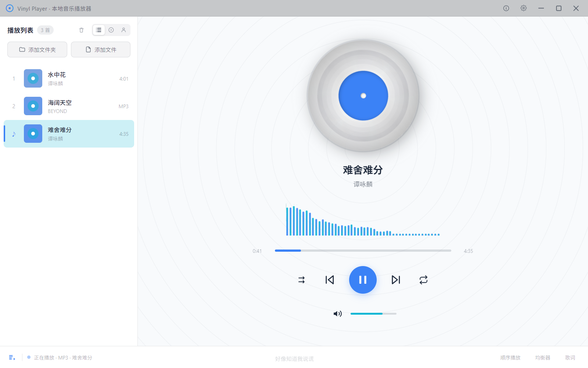Toggle playlist panel icon in status bar

pos(12,357)
